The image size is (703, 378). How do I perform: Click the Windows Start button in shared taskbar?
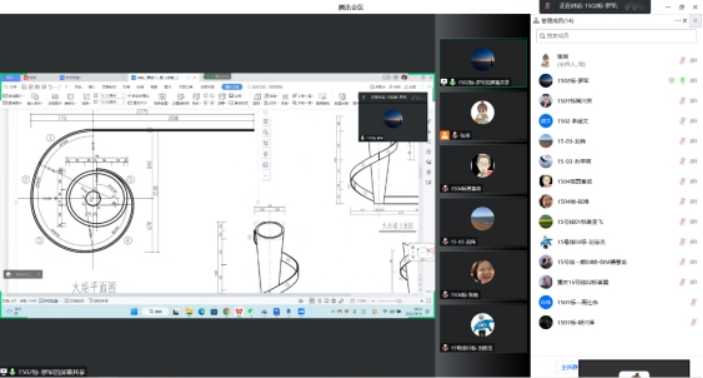coord(134,312)
